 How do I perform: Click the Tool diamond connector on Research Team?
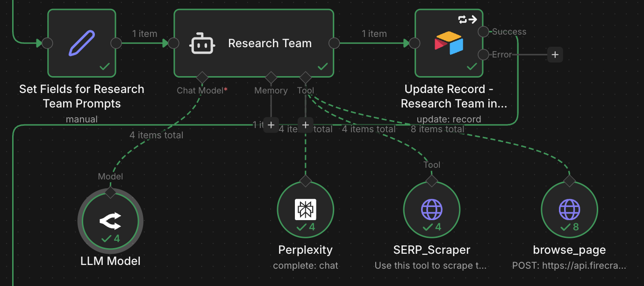pyautogui.click(x=305, y=77)
